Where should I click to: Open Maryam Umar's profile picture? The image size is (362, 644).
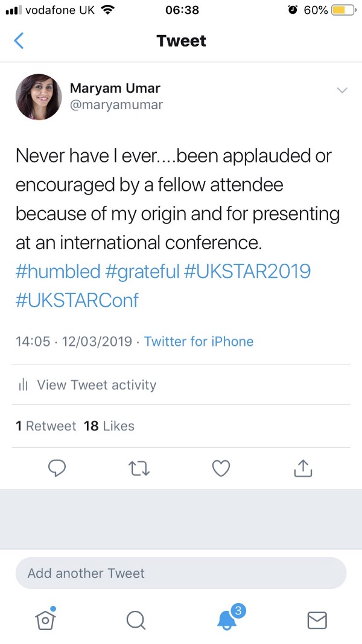point(39,97)
